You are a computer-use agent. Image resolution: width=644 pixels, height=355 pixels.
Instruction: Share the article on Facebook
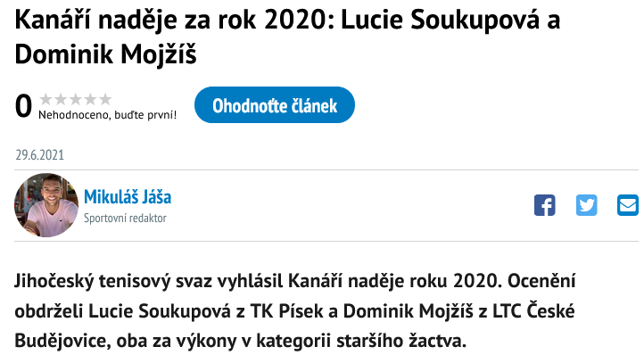point(545,205)
